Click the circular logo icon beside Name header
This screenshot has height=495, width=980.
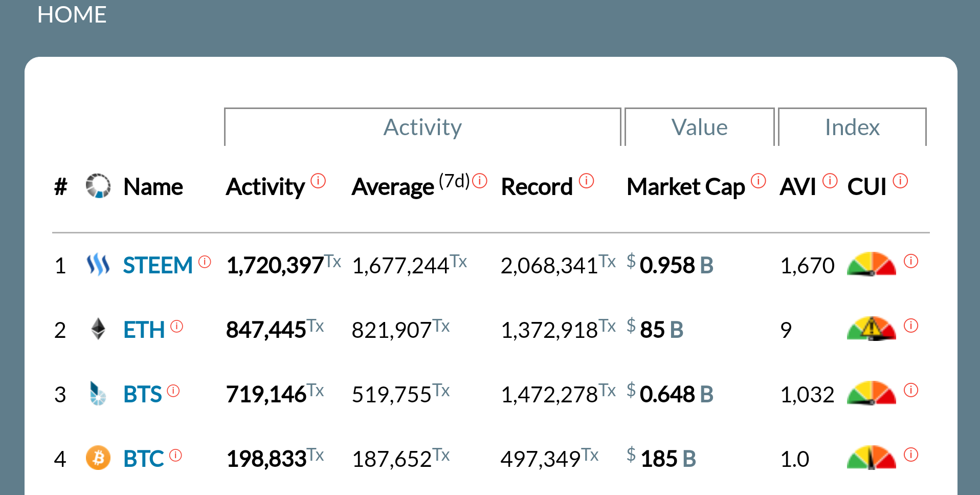pyautogui.click(x=98, y=186)
